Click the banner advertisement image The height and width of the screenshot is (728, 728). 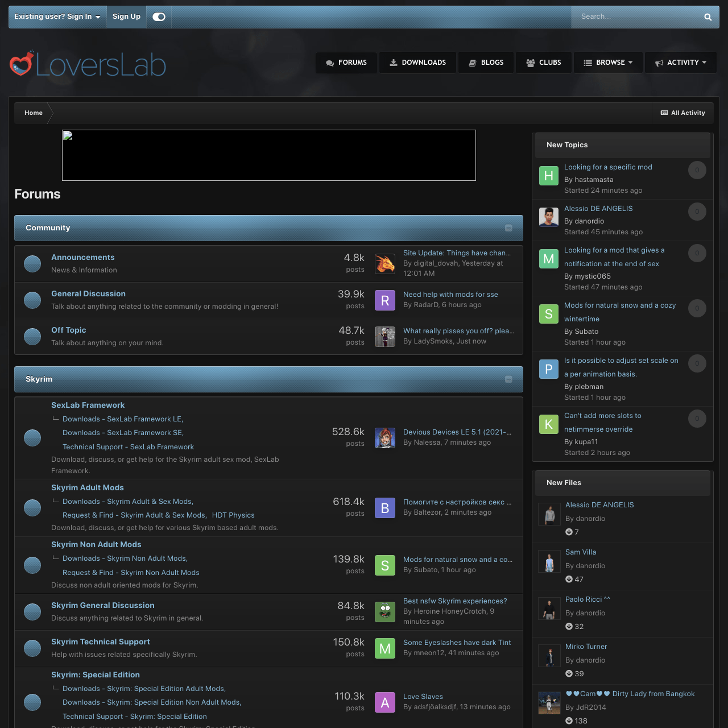(x=269, y=155)
